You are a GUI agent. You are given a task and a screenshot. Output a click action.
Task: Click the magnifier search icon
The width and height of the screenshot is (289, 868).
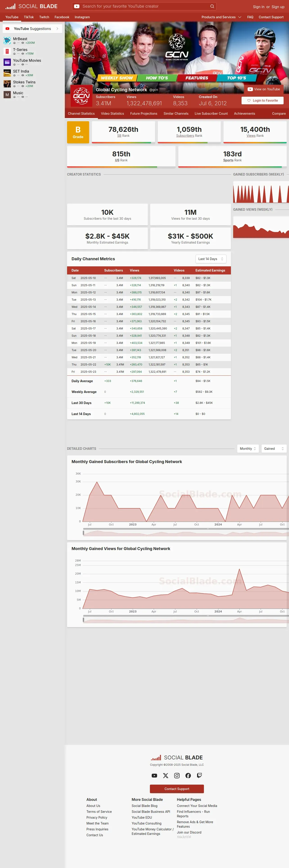coord(212,6)
